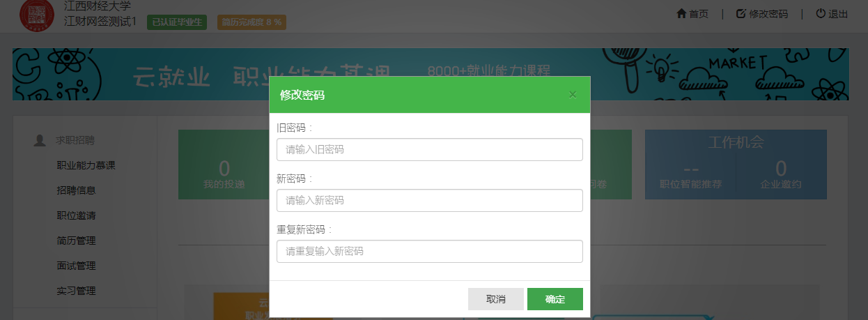This screenshot has width=868, height=320.
Task: Click the 江财网签测试1 user name
Action: (x=100, y=22)
